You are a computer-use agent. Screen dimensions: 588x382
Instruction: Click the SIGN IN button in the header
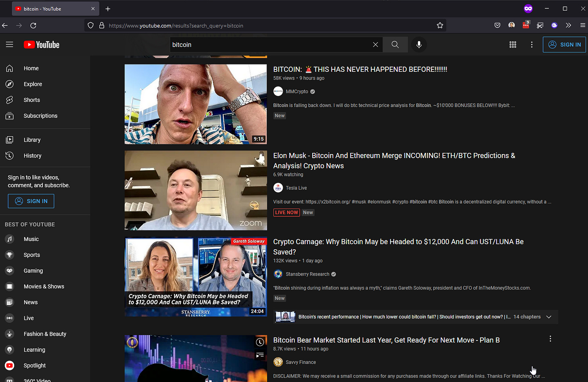(564, 45)
